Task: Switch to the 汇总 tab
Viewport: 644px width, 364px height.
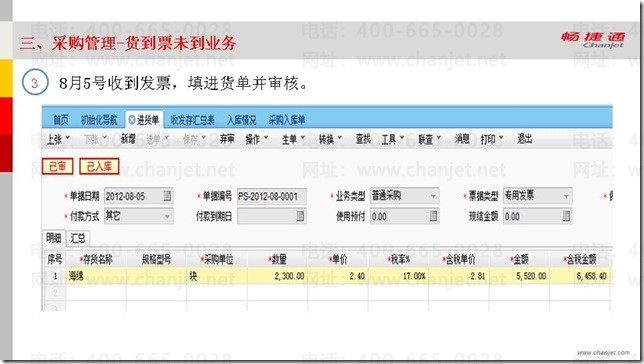Action: (x=78, y=238)
